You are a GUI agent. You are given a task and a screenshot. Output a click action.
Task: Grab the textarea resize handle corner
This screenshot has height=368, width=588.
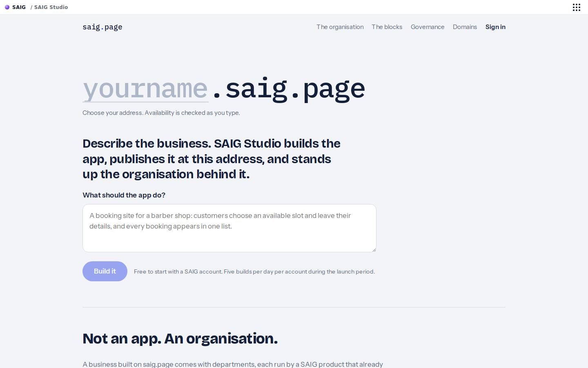point(374,249)
